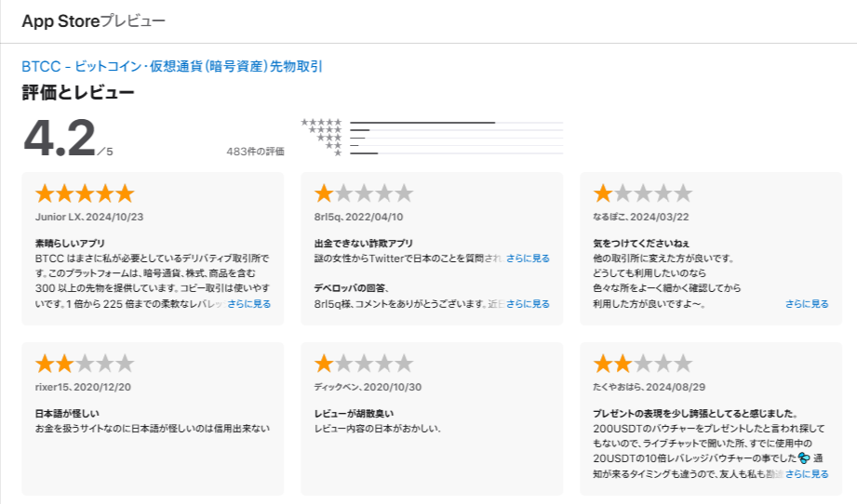857x504 pixels.
Task: Expand たくやおはら review with さらに見る
Action: point(807,474)
